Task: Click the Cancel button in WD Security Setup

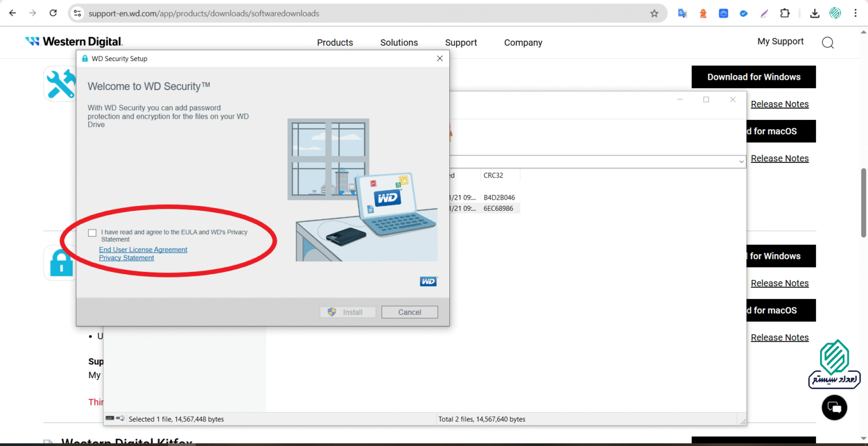Action: pyautogui.click(x=410, y=312)
